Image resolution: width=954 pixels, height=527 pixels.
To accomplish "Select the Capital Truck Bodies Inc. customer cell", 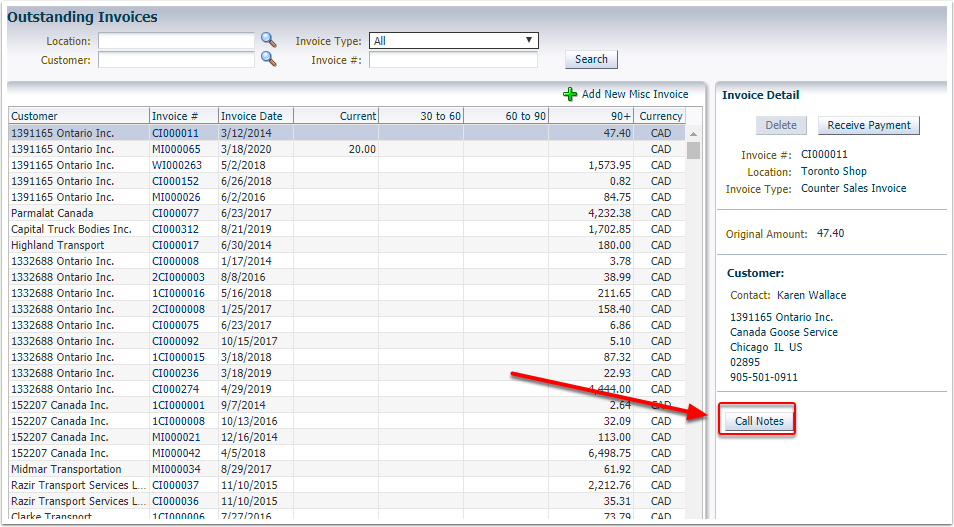I will pyautogui.click(x=79, y=229).
